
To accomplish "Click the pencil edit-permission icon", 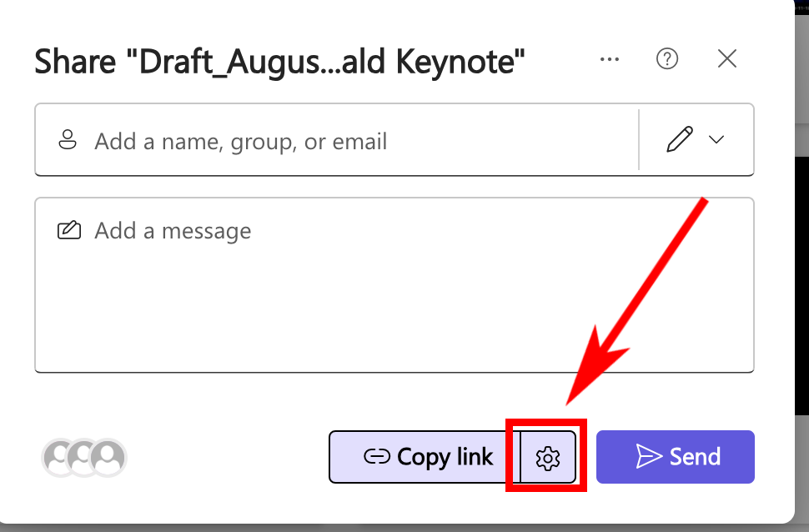I will click(x=680, y=139).
